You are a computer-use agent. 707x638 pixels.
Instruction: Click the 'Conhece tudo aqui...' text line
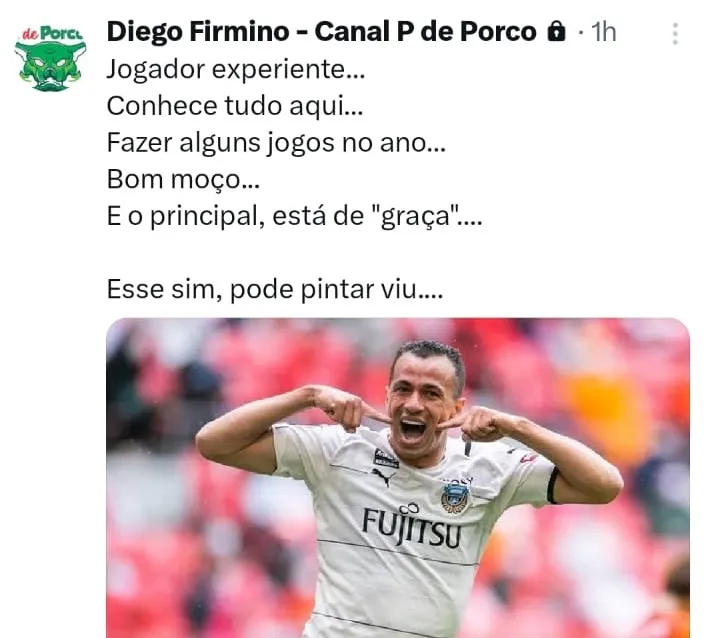click(235, 106)
